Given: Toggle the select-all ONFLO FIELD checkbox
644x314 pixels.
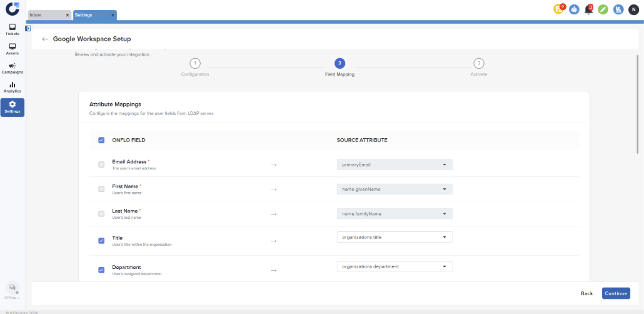Looking at the screenshot, I should click(x=101, y=140).
